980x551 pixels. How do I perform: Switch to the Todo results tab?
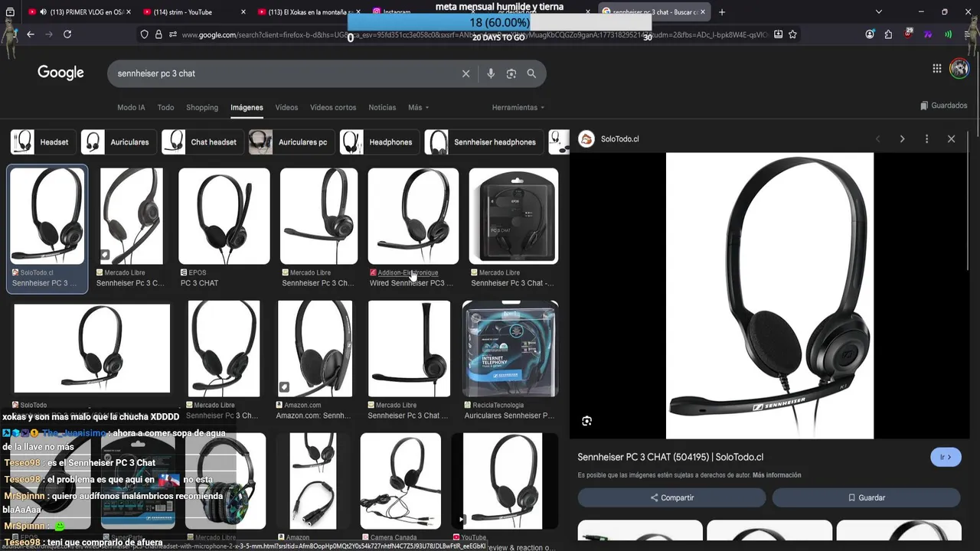tap(165, 108)
